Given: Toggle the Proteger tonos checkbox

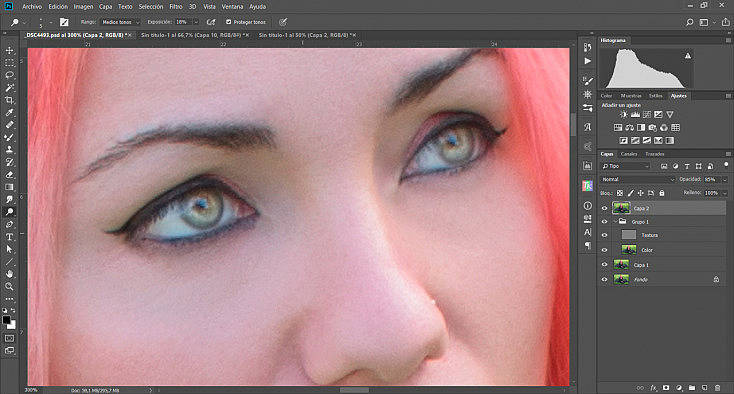Looking at the screenshot, I should 228,22.
